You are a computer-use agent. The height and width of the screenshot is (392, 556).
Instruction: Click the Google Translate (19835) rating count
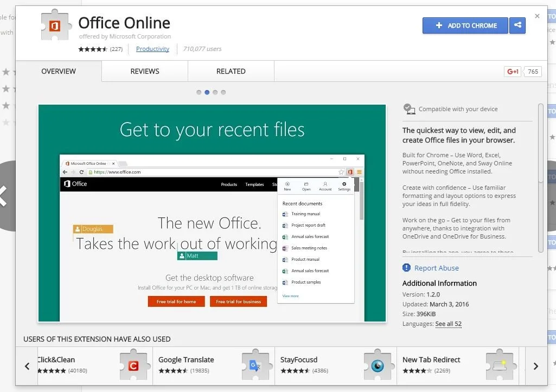pos(200,371)
